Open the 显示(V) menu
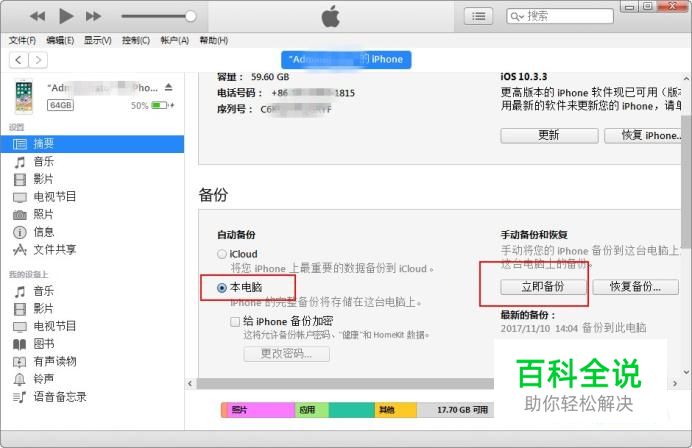692x448 pixels. pos(98,41)
